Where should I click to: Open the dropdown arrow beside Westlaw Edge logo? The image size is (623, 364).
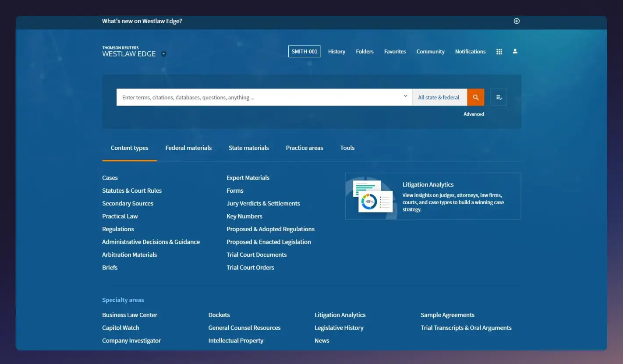[x=163, y=54]
